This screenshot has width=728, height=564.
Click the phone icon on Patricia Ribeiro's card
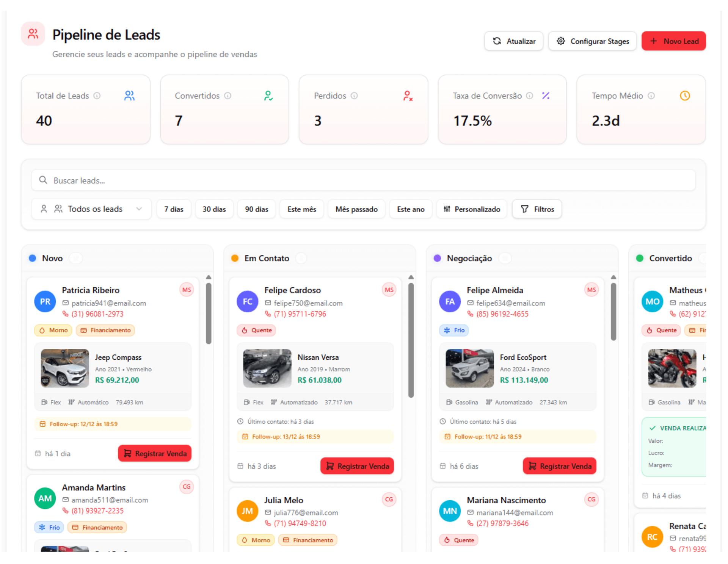point(66,314)
